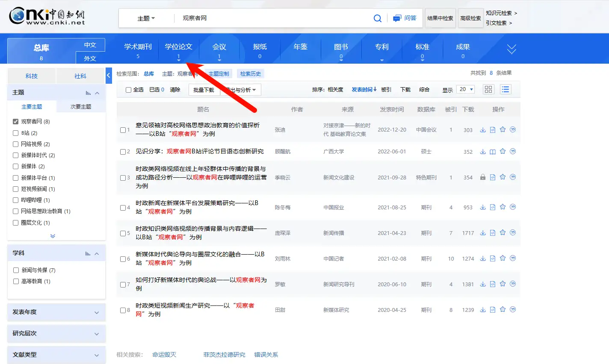The height and width of the screenshot is (364, 609).
Task: Check the 新媒体时代 (2) filter
Action: pos(16,155)
